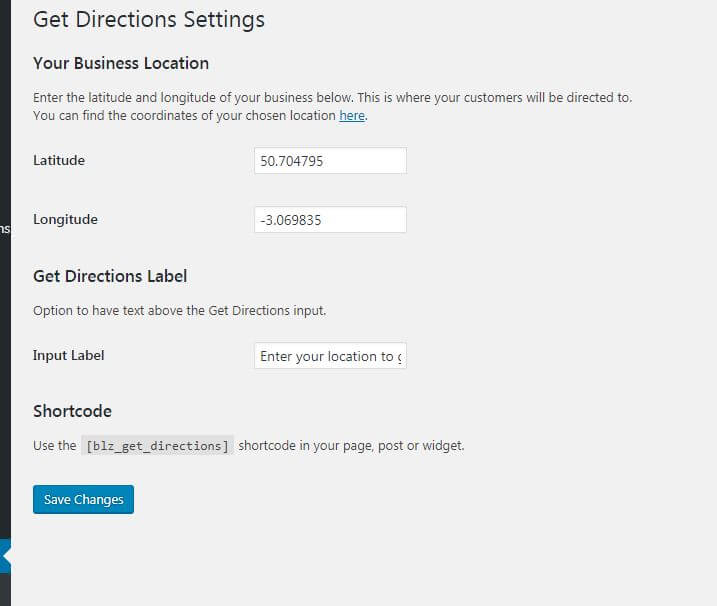Focus the Input Label text field
This screenshot has width=717, height=606.
point(330,356)
